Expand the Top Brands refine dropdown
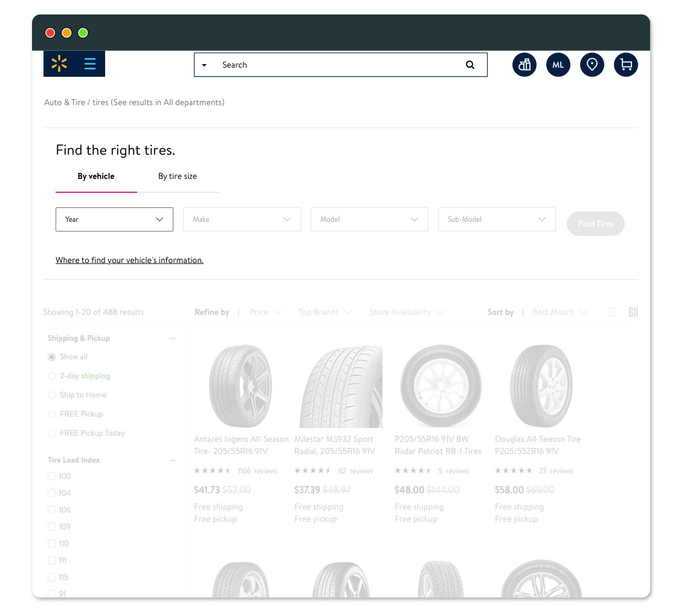681x616 pixels. 325,313
